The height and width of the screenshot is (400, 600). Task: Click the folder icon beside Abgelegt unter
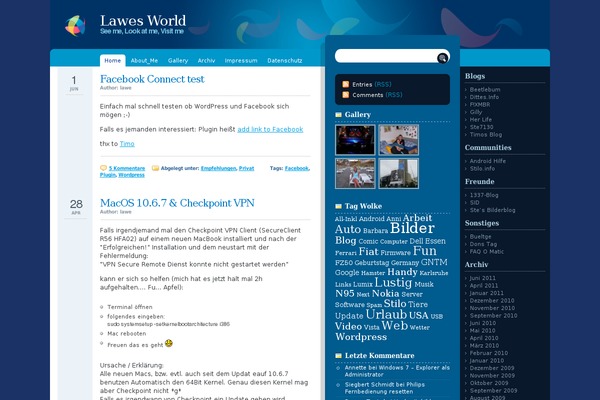(x=155, y=168)
